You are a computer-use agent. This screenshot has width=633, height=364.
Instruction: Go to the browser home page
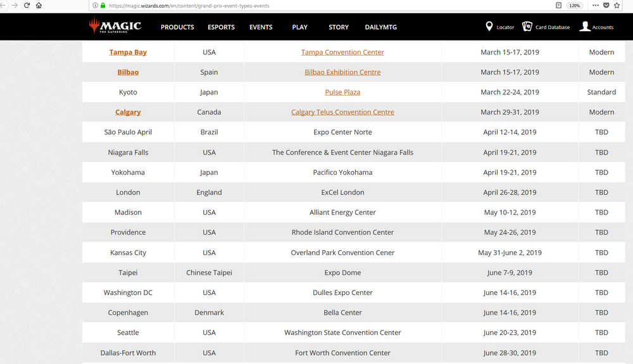39,5
